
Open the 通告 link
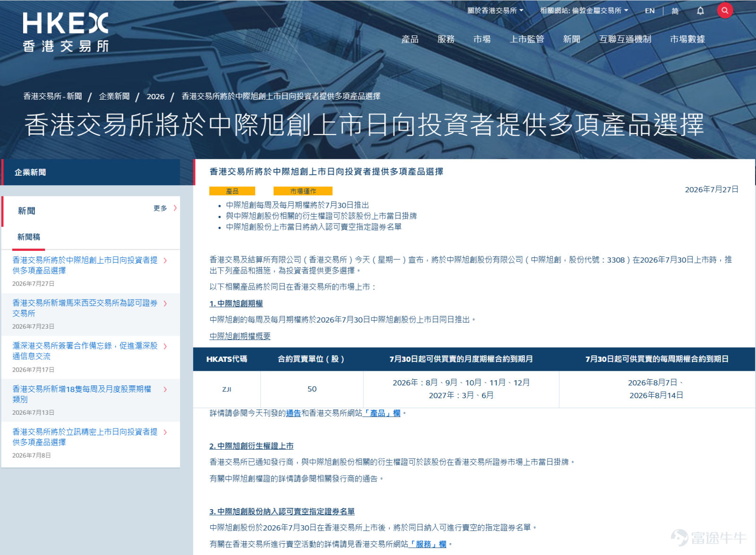[293, 413]
